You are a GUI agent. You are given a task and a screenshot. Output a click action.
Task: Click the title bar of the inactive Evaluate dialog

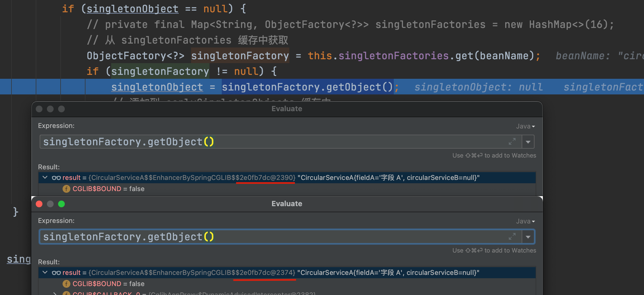287,109
